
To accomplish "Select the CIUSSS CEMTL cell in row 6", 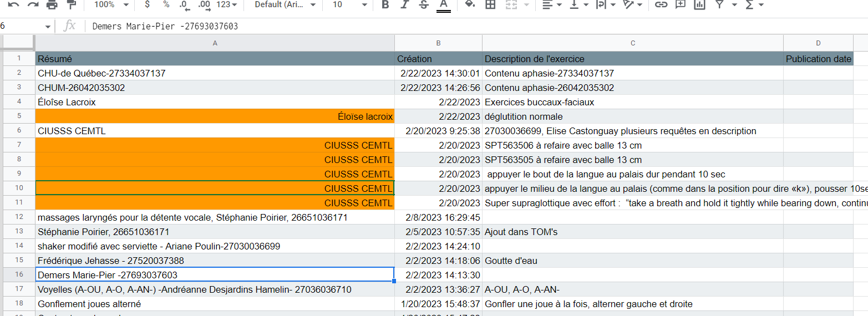I will [215, 131].
